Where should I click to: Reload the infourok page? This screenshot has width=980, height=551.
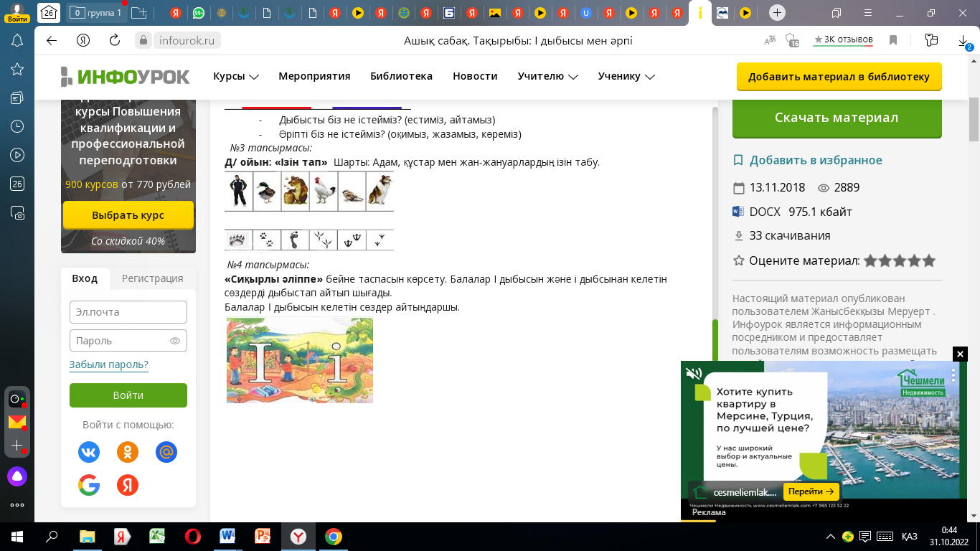pyautogui.click(x=115, y=40)
